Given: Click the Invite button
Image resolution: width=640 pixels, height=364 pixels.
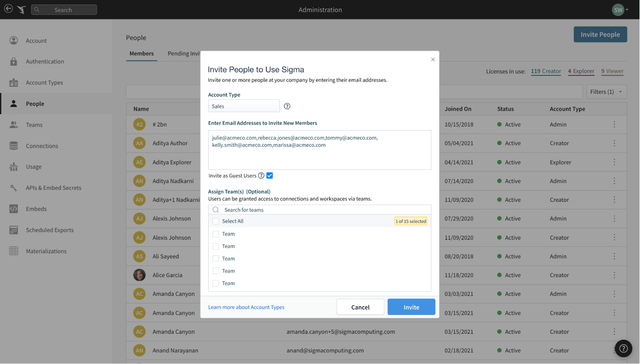Looking at the screenshot, I should pyautogui.click(x=411, y=307).
